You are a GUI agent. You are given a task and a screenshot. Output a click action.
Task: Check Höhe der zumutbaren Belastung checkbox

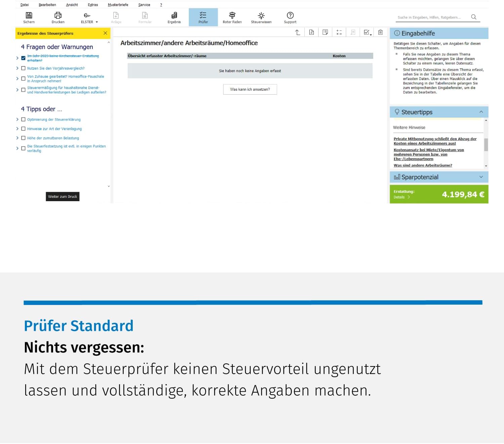(x=23, y=138)
